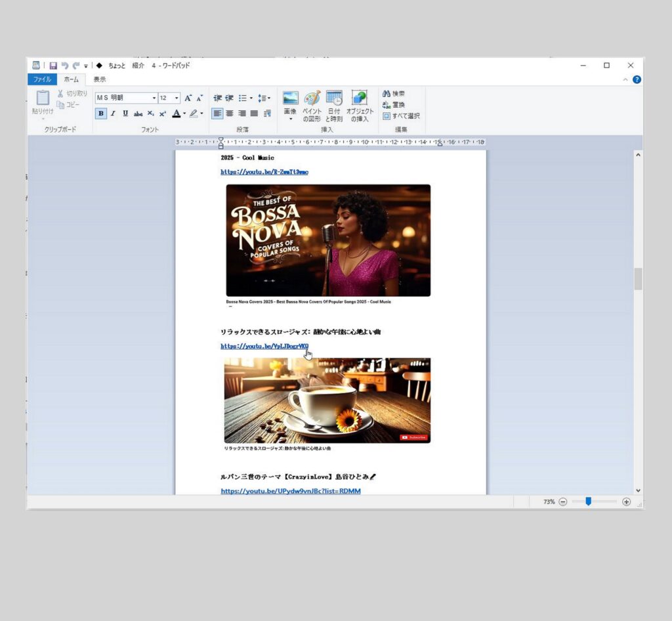
Task: Click the 貼り付け paste icon
Action: (43, 98)
